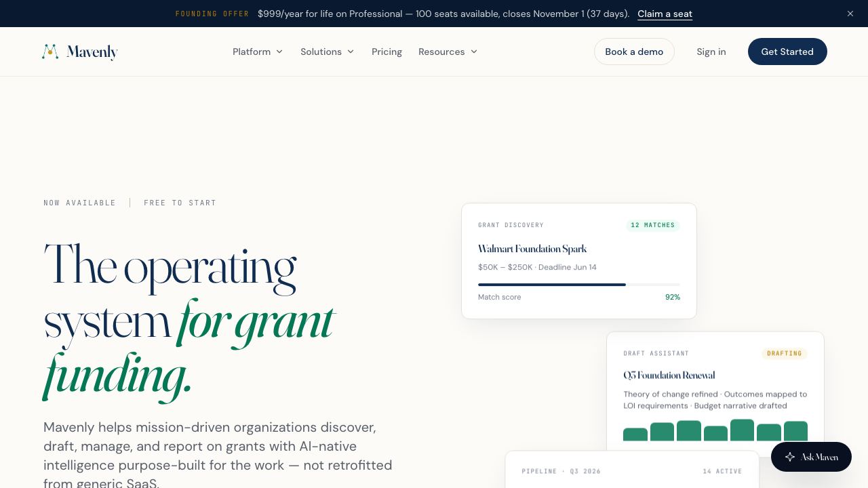Click the 14 Active label

click(x=722, y=471)
